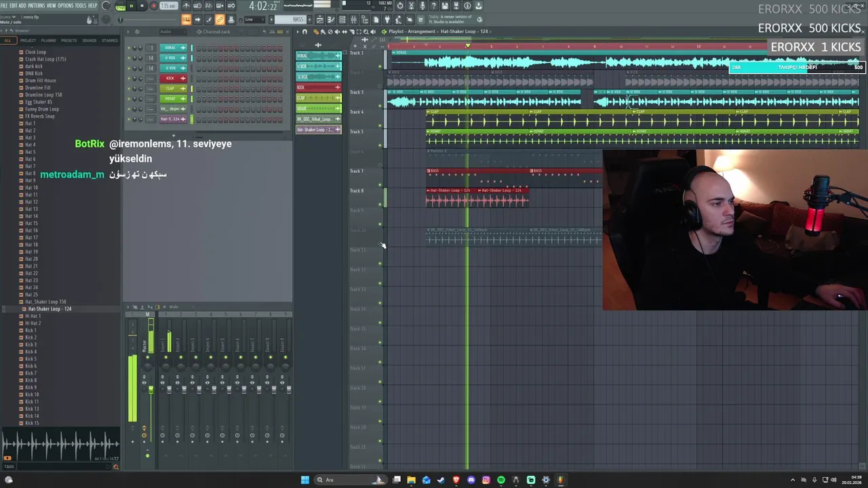Click the Windows Start button
Image resolution: width=868 pixels, height=488 pixels.
[305, 480]
